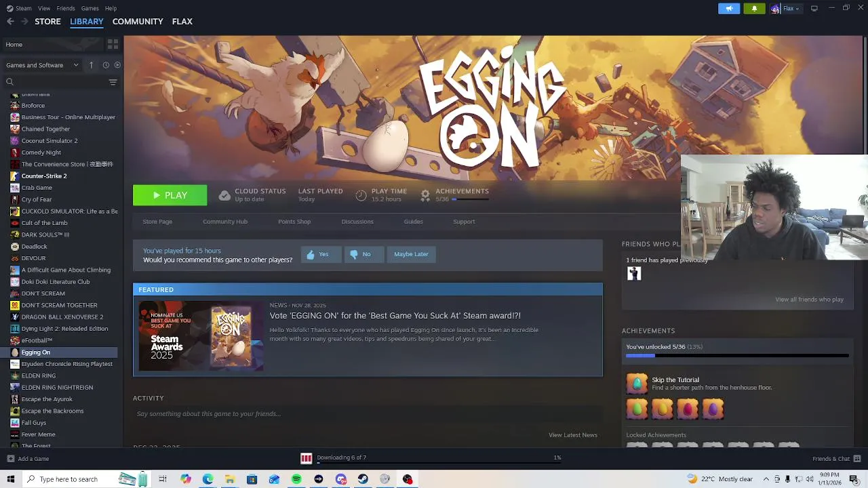Open the Support link
Viewport: 868px width, 488px height.
pyautogui.click(x=464, y=222)
